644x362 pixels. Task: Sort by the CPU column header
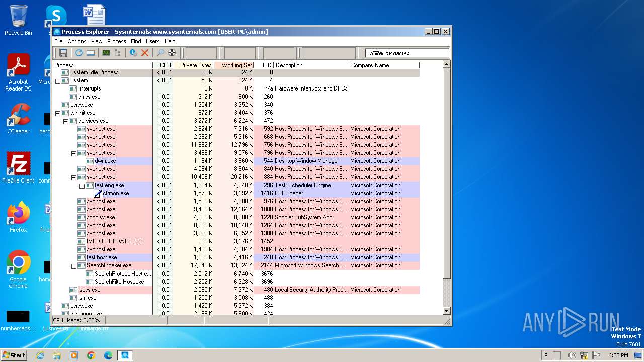(163, 65)
